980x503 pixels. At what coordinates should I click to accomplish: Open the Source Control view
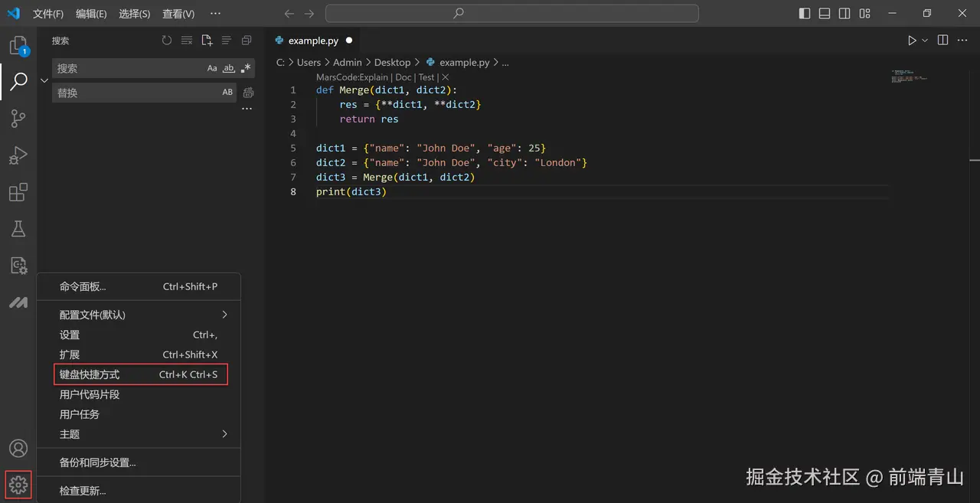[18, 118]
